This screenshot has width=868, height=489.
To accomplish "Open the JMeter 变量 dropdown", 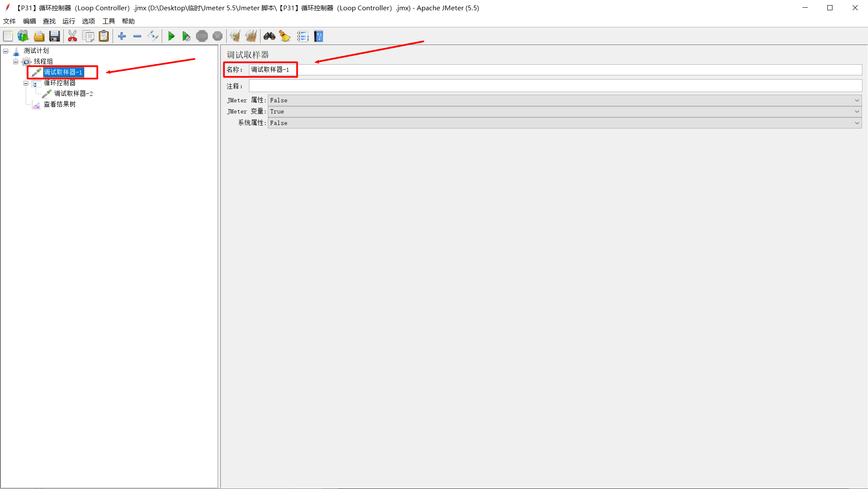I will click(x=564, y=111).
